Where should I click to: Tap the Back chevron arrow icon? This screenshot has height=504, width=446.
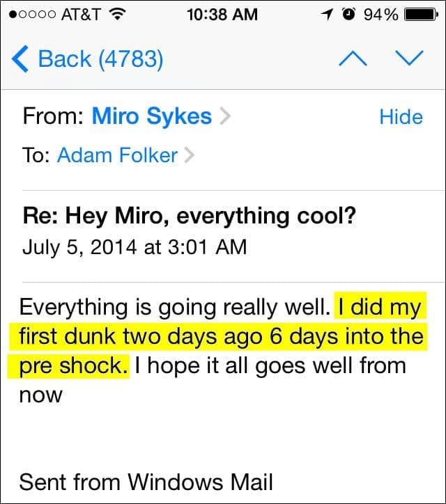(20, 59)
